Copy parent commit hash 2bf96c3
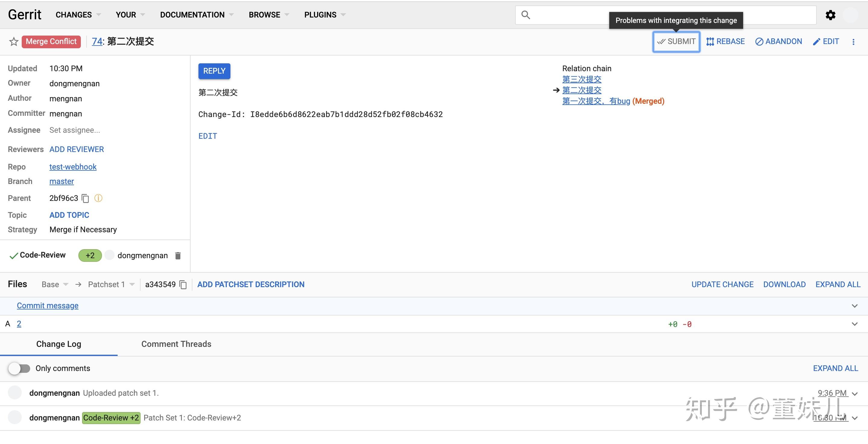The image size is (868, 444). [85, 198]
